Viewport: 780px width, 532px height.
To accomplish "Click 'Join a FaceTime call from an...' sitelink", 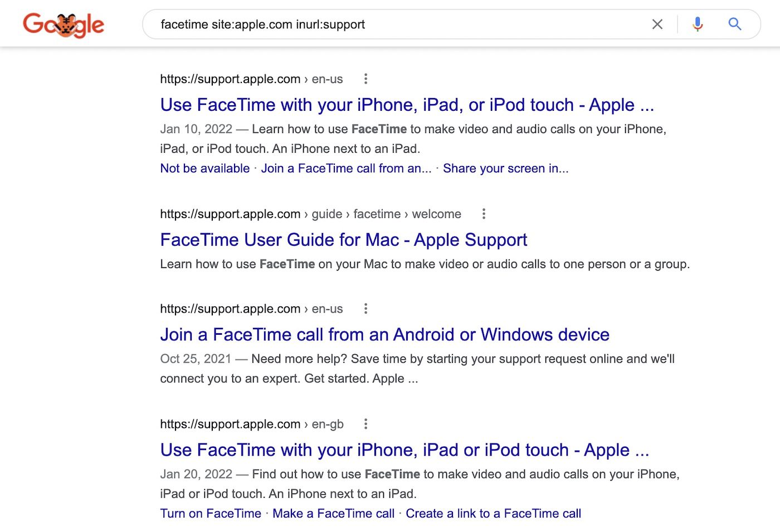I will coord(346,168).
